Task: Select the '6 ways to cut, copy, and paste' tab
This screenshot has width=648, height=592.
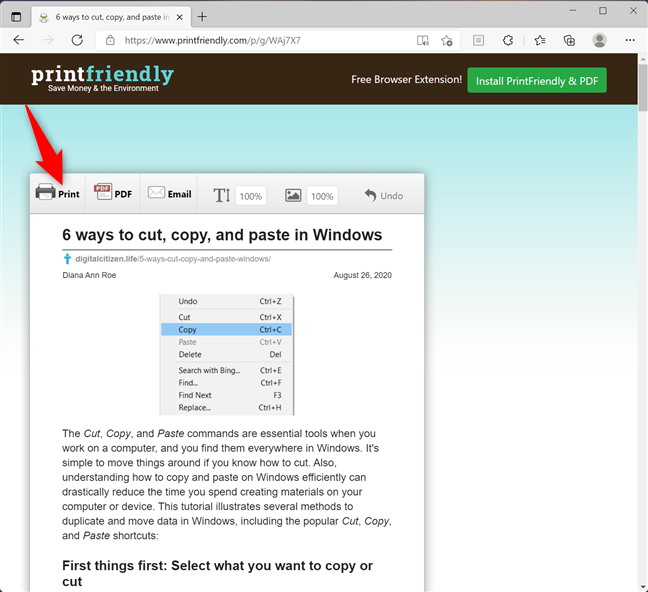Action: click(112, 17)
